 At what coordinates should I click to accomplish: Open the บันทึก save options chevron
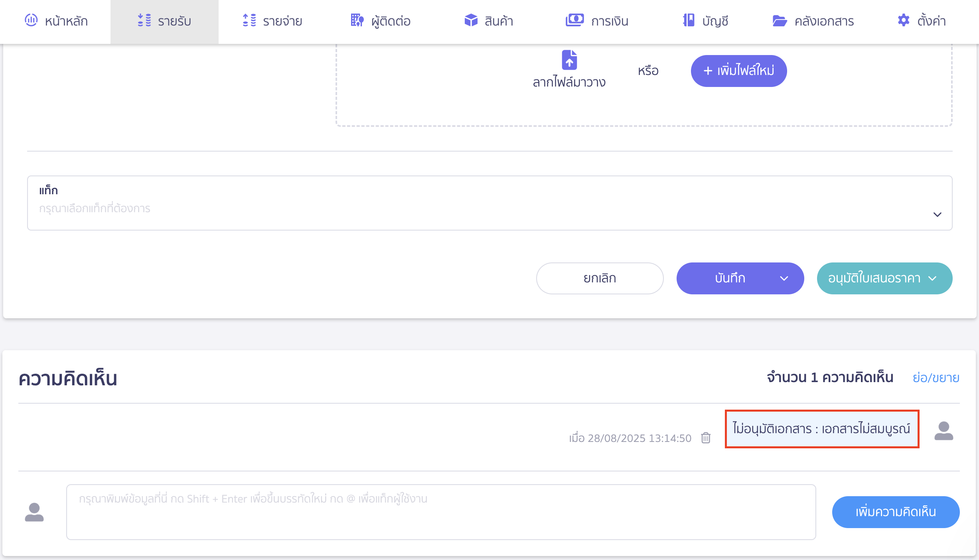(784, 278)
